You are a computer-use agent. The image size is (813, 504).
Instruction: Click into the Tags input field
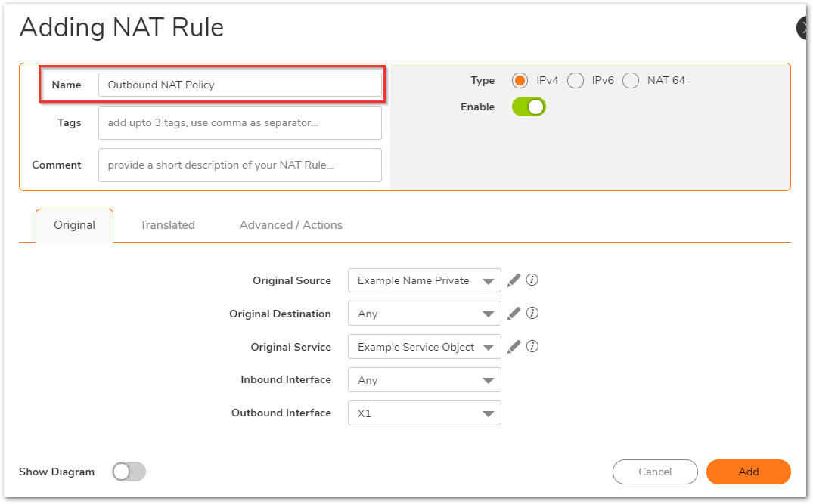pos(240,122)
